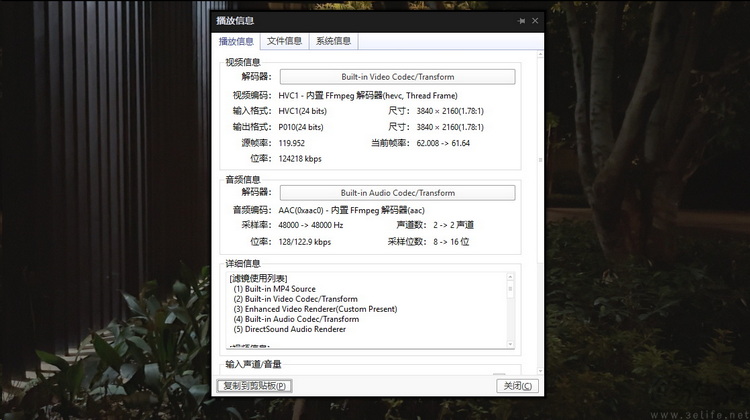The image size is (750, 420).
Task: Click the detail list scroll-down arrow
Action: point(510,344)
